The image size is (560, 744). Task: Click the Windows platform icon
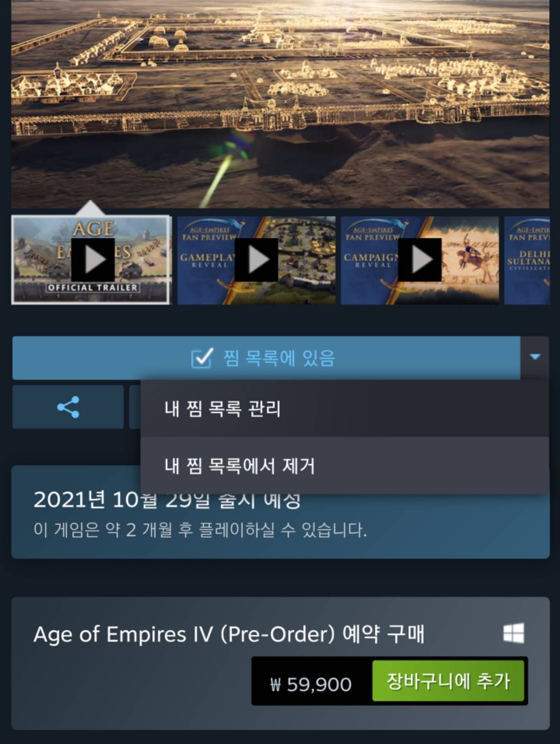pos(514,633)
